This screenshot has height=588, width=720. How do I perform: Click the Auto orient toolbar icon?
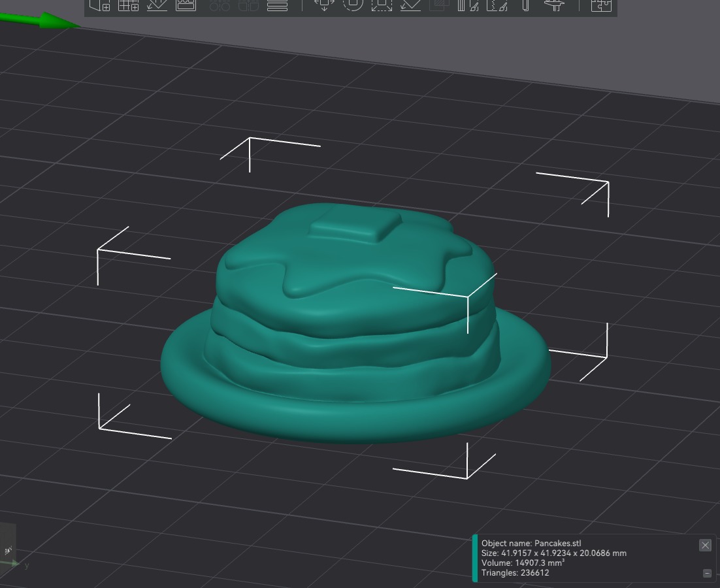point(157,4)
